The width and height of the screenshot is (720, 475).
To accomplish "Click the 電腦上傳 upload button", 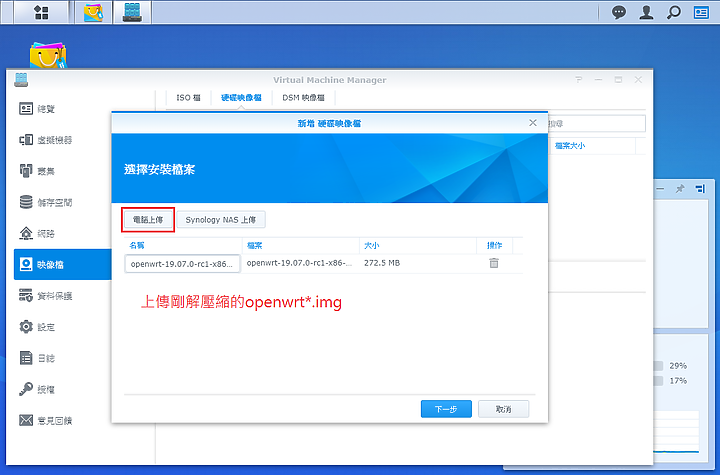I will click(148, 220).
